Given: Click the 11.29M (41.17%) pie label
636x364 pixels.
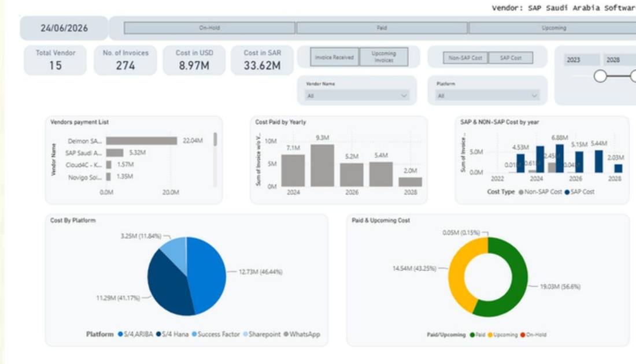Looking at the screenshot, I should point(118,298).
